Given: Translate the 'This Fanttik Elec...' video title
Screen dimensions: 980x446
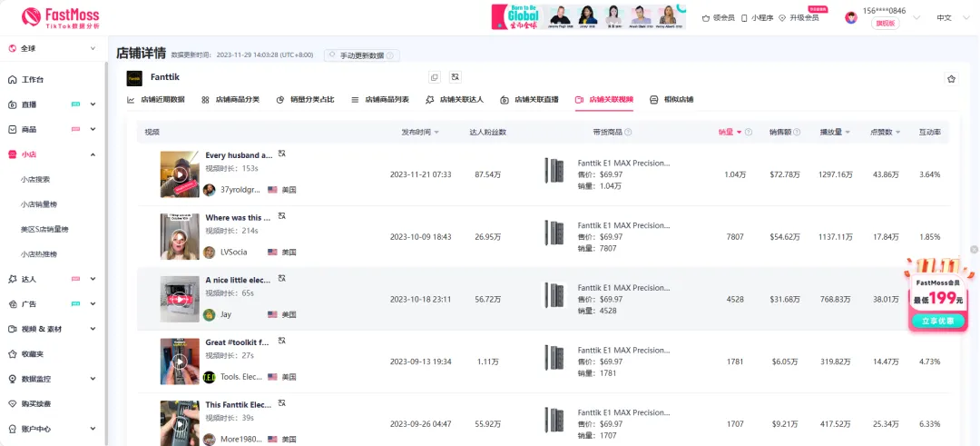Looking at the screenshot, I should [x=282, y=402].
